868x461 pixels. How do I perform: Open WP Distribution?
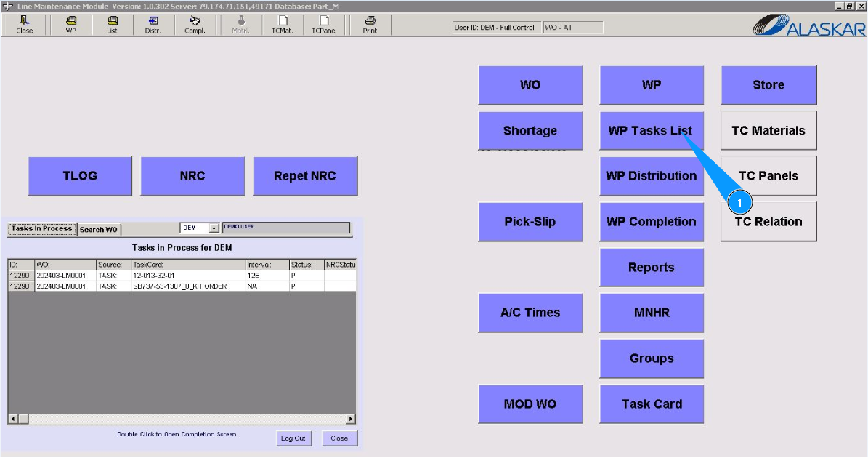point(652,176)
